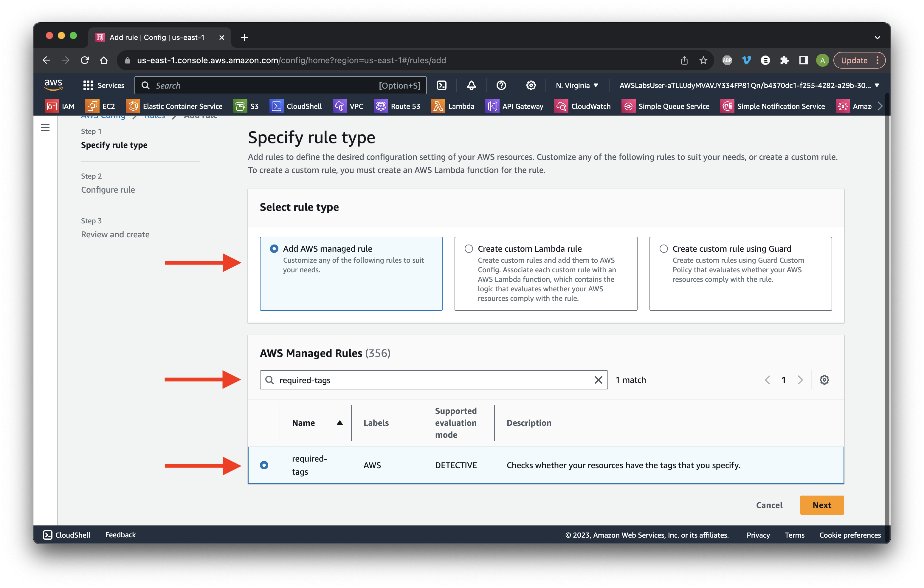Go back in browser history
The width and height of the screenshot is (924, 588).
pyautogui.click(x=46, y=60)
